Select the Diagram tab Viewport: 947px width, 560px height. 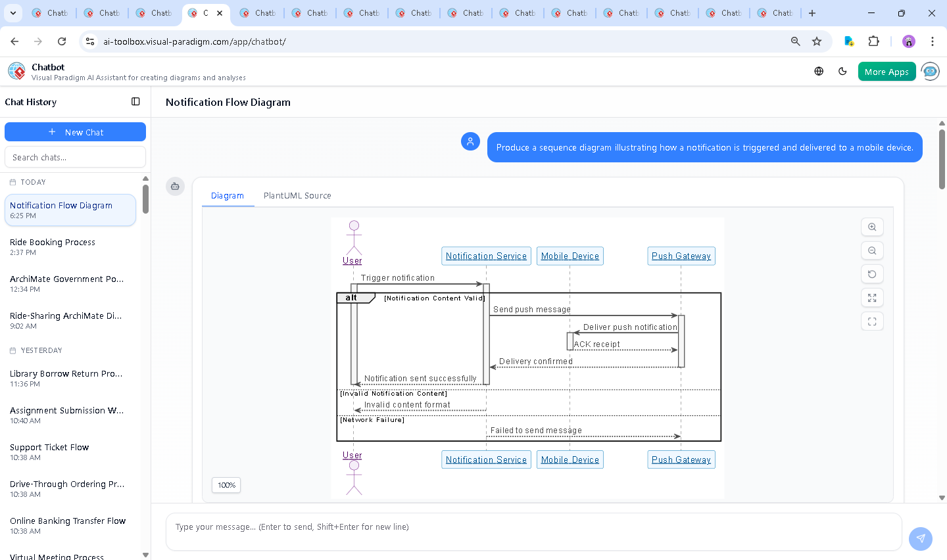(x=227, y=196)
